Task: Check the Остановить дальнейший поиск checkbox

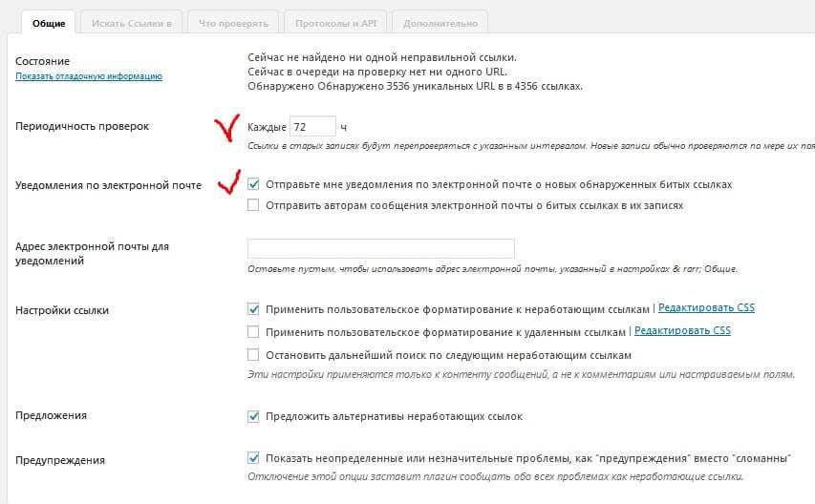Action: coord(253,355)
